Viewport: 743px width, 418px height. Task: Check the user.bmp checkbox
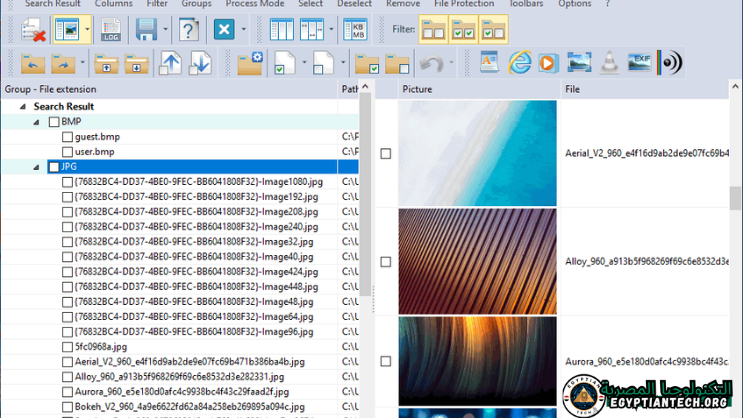67,152
